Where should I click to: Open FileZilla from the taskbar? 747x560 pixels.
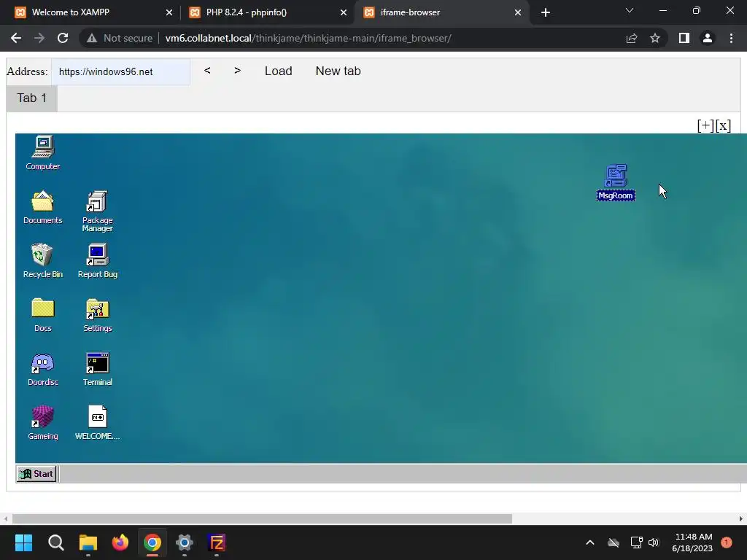tap(217, 542)
